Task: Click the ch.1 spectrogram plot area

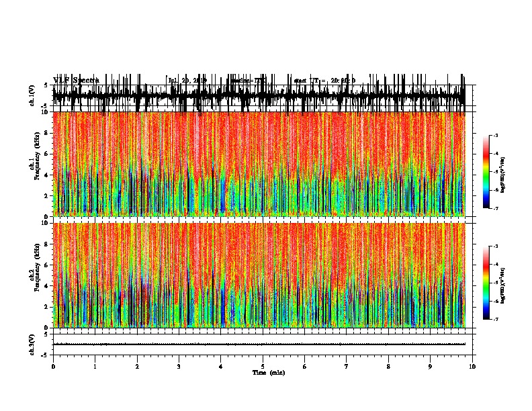Action: tap(259, 164)
